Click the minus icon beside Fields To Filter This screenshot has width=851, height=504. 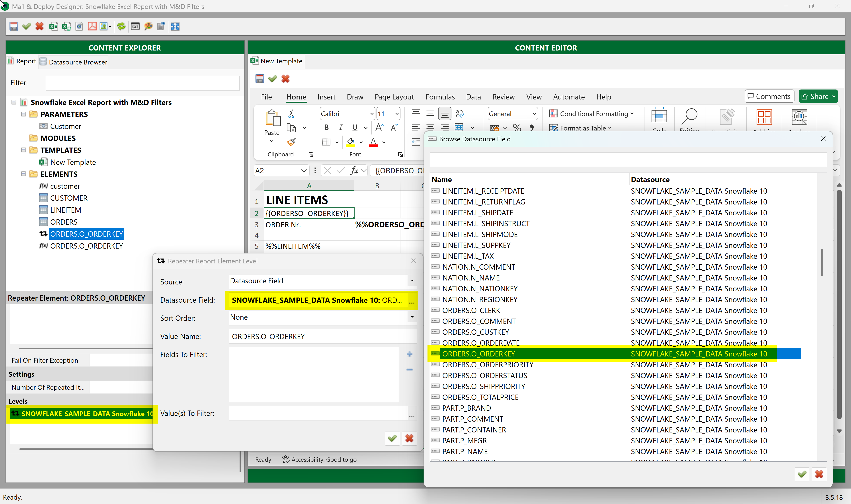410,370
